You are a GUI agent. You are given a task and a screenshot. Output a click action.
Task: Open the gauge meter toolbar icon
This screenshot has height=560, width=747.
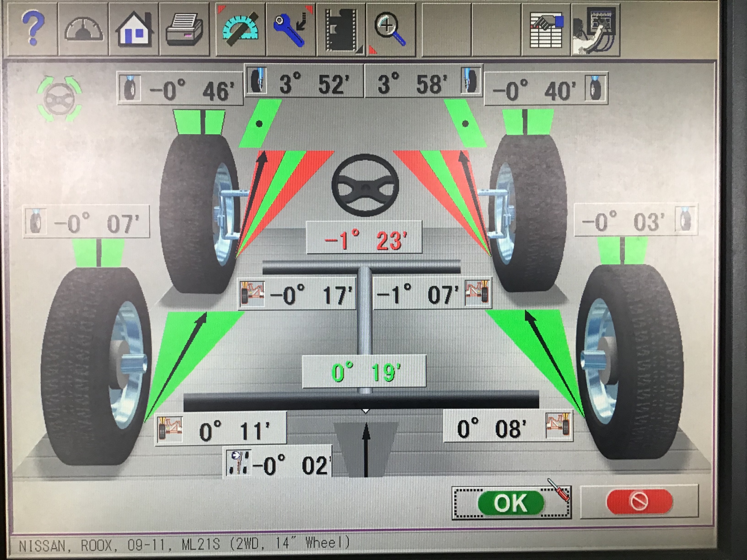[83, 29]
